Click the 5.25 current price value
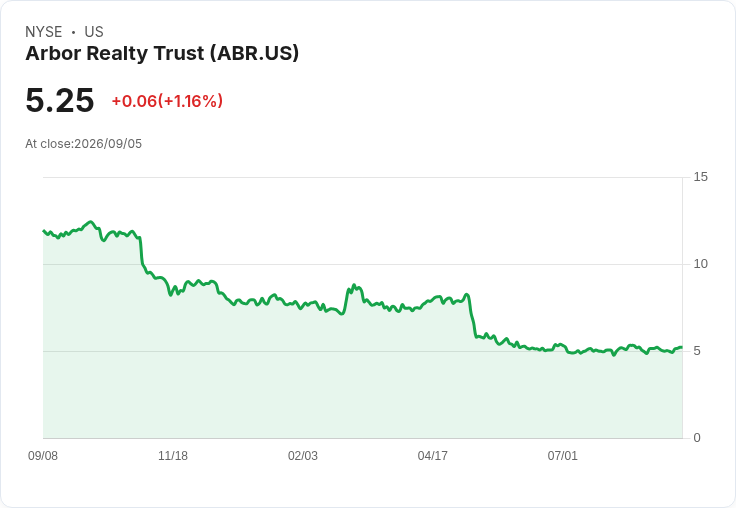Image resolution: width=736 pixels, height=508 pixels. pyautogui.click(x=60, y=100)
